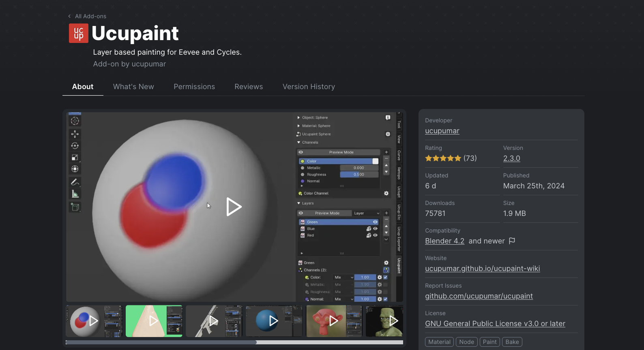Image resolution: width=644 pixels, height=350 pixels.
Task: Click the Move tool icon in preview
Action: tap(75, 134)
